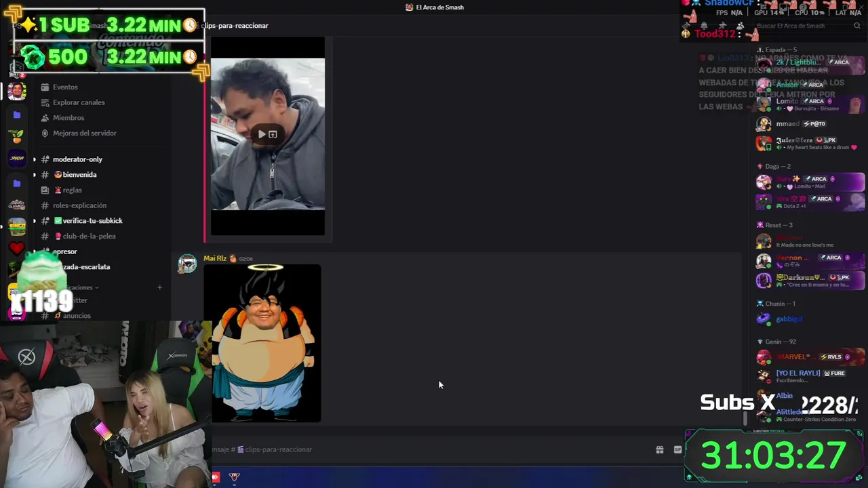Open the Miembros page
The image size is (868, 488).
pos(68,118)
